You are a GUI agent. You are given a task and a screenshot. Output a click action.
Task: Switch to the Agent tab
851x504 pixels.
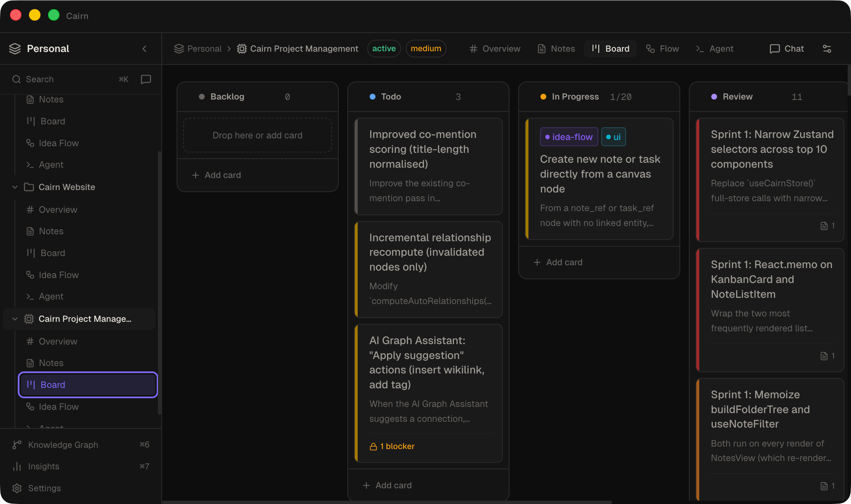point(715,49)
